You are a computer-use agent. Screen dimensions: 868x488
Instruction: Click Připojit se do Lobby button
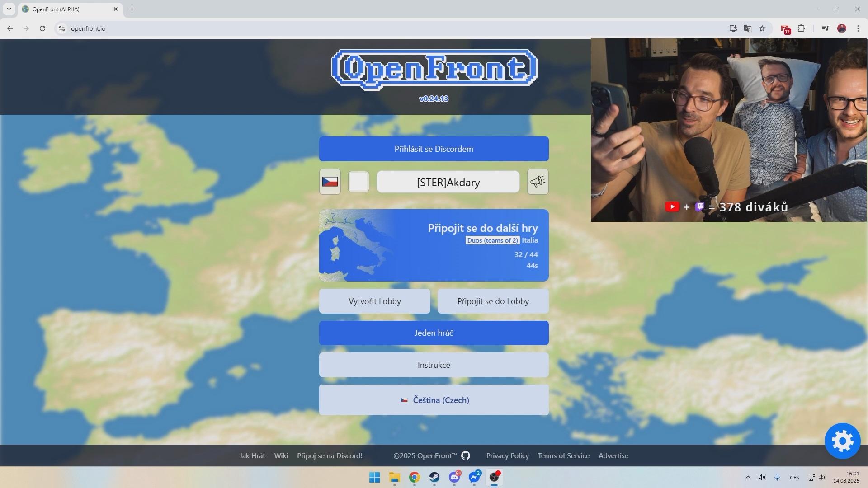coord(493,301)
